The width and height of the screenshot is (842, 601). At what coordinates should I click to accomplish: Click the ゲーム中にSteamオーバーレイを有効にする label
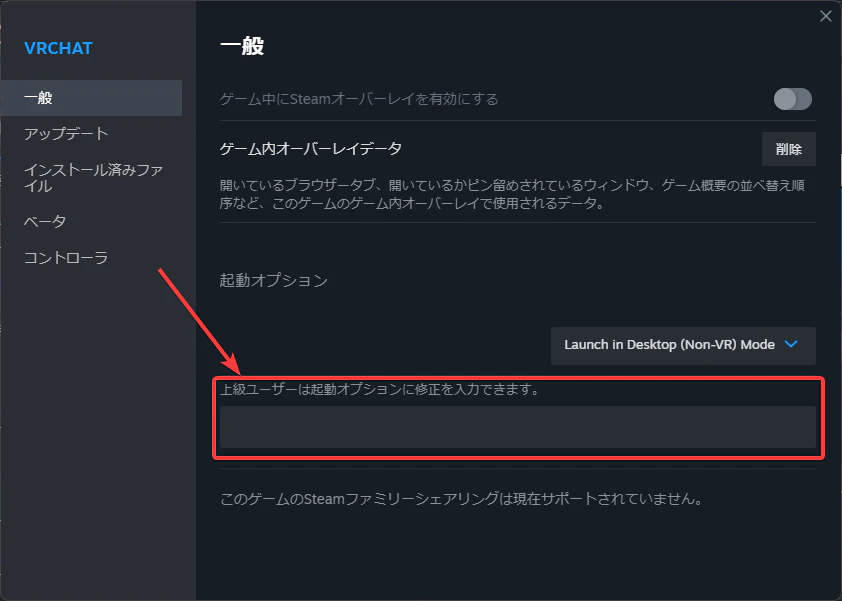click(x=359, y=99)
